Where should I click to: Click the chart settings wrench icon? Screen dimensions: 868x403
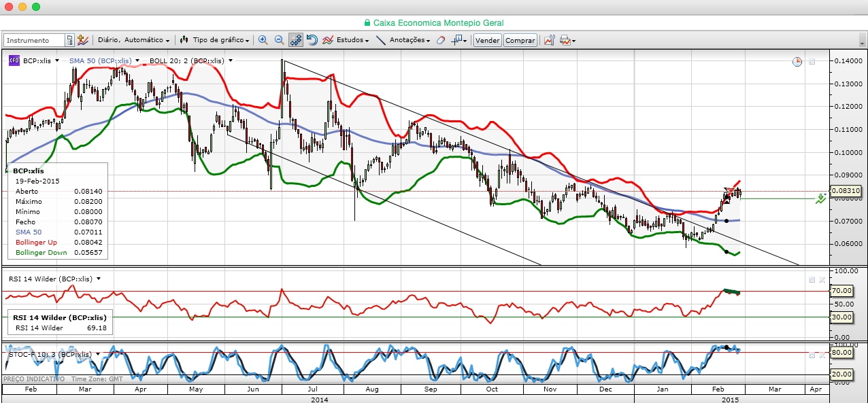point(550,41)
